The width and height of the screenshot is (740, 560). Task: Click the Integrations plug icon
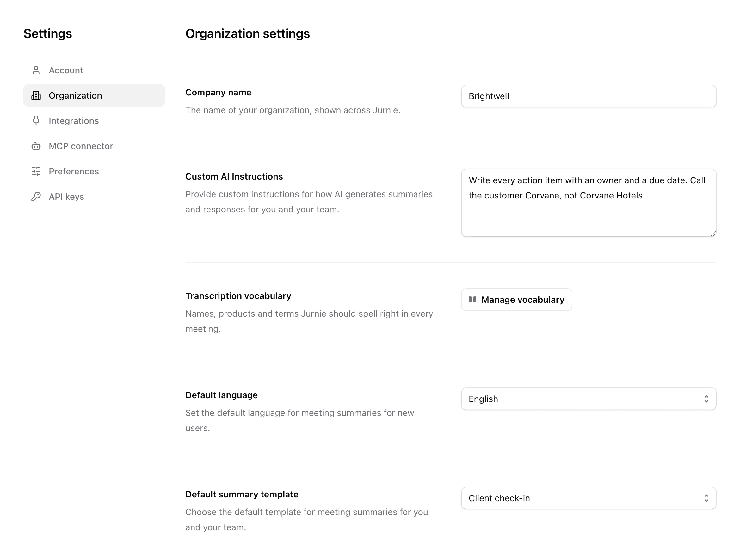pos(36,121)
